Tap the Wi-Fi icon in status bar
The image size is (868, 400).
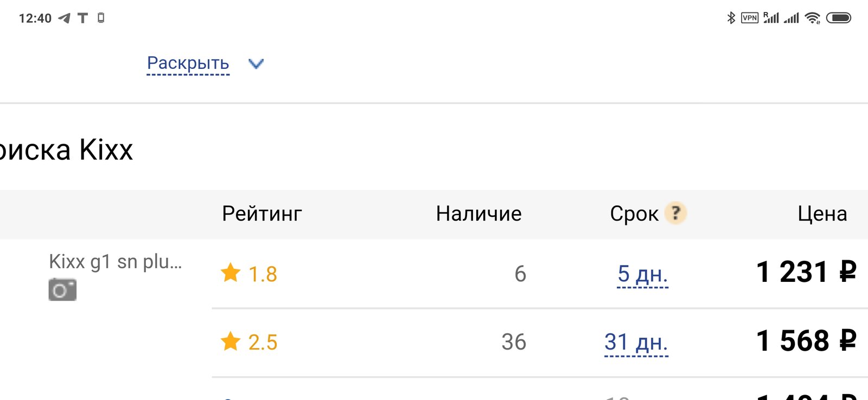point(813,18)
